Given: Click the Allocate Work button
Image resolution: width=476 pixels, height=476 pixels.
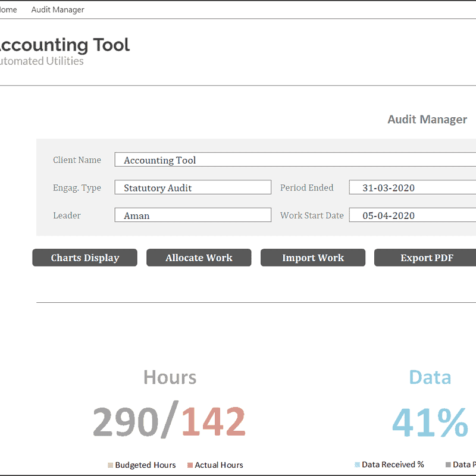Looking at the screenshot, I should [x=199, y=258].
